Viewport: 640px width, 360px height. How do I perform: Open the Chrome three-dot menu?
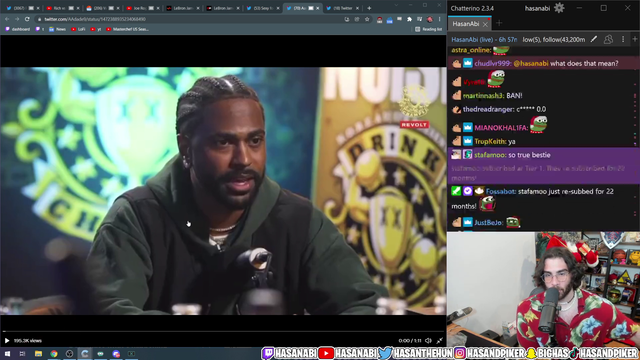440,19
